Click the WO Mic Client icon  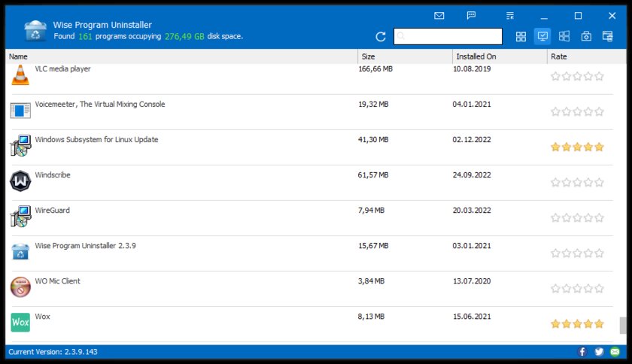pyautogui.click(x=20, y=287)
